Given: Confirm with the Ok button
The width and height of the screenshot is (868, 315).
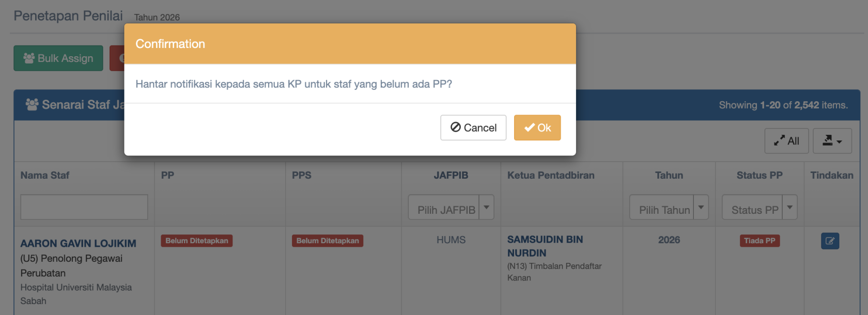Looking at the screenshot, I should [537, 128].
